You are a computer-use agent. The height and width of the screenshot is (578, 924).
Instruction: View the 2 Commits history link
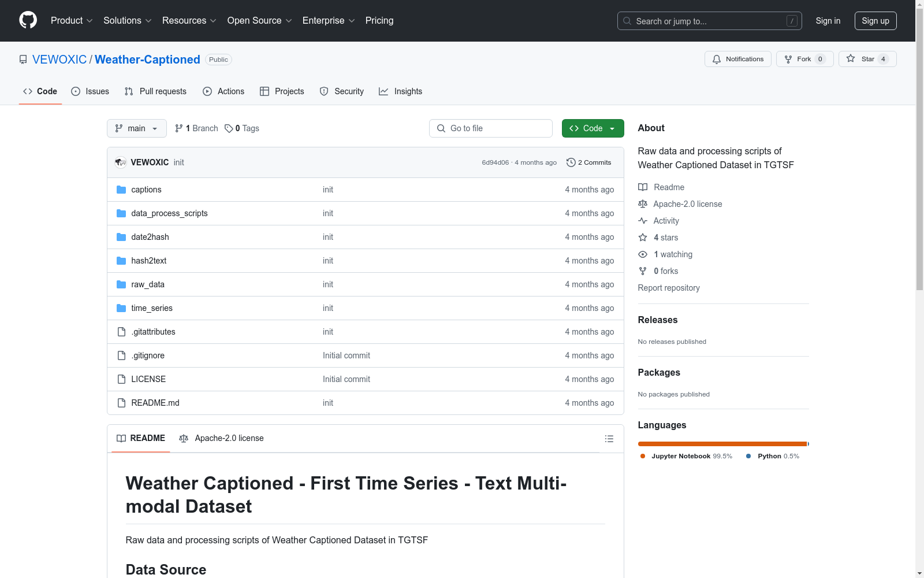click(x=589, y=162)
